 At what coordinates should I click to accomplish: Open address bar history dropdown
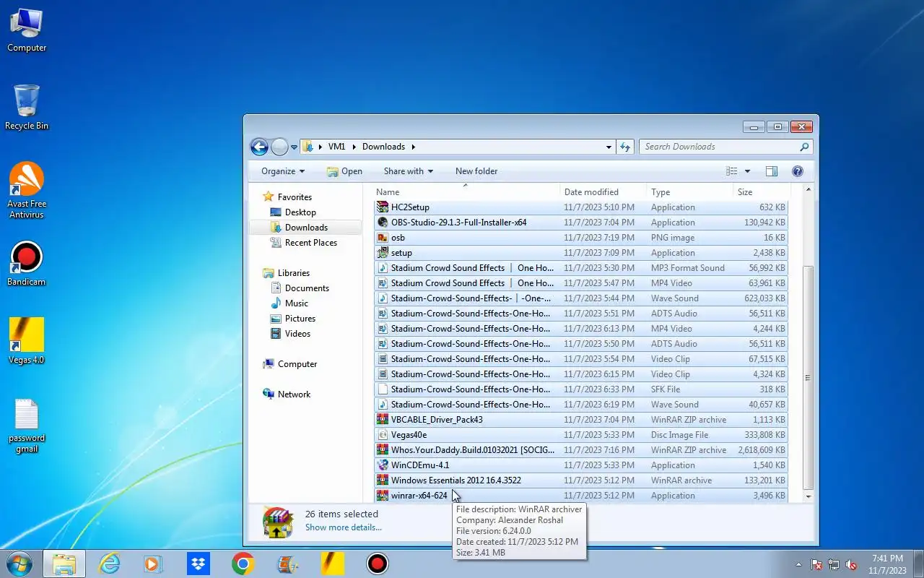coord(609,147)
